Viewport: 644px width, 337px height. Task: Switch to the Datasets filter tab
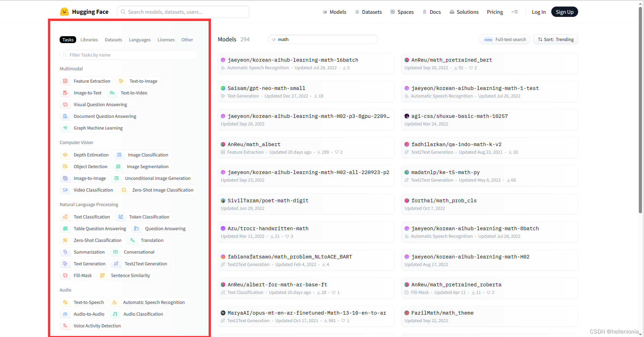click(x=113, y=40)
